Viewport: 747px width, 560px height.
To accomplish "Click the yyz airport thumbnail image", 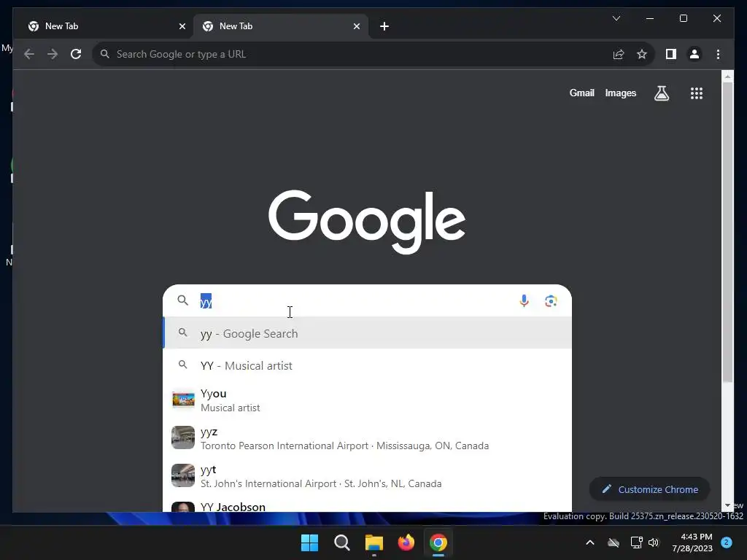I will (x=183, y=437).
